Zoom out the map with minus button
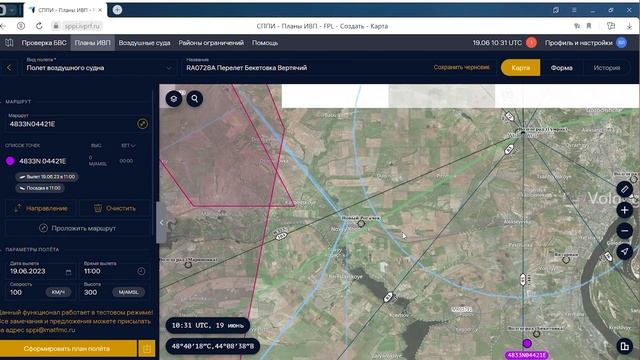Screen dimensions: 640x360 point(624,231)
